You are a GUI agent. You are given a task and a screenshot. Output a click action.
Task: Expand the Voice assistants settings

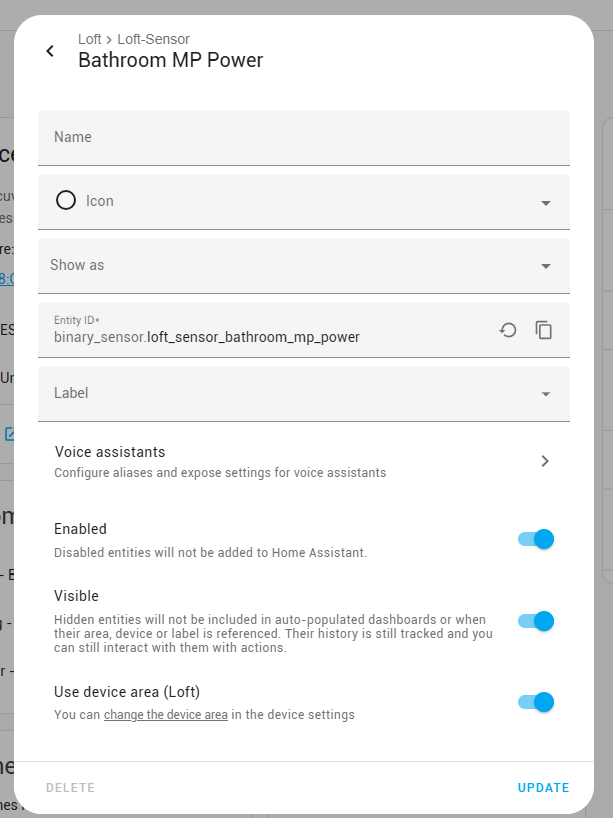(300, 461)
